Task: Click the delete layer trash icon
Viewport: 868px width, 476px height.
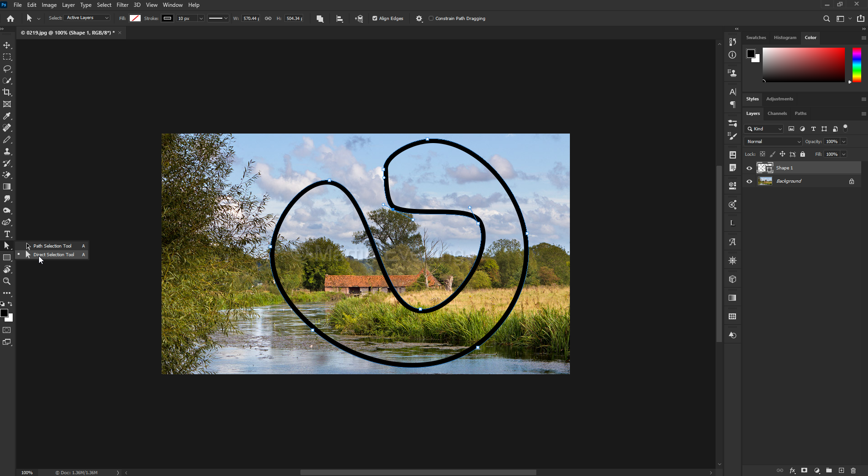Action: coord(853,471)
